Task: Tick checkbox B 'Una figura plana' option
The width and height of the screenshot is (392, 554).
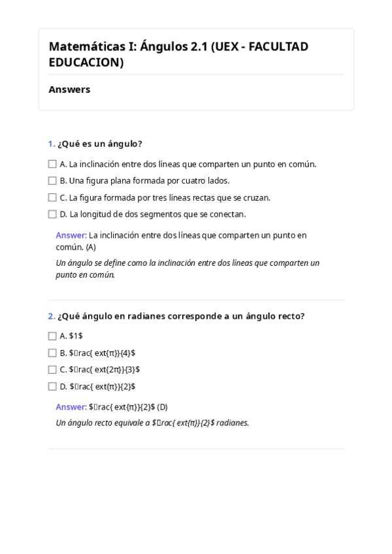Action: [x=52, y=181]
